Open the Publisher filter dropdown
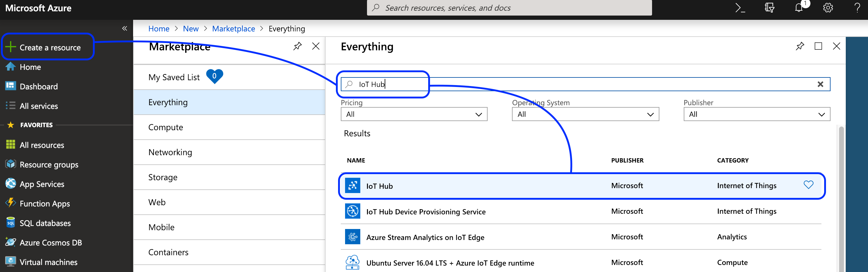Viewport: 868px width, 272px height. click(x=757, y=114)
